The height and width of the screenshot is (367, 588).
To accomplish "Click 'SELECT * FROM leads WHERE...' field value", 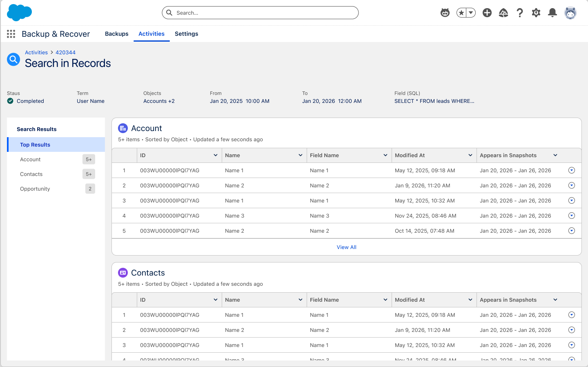I will click(434, 101).
